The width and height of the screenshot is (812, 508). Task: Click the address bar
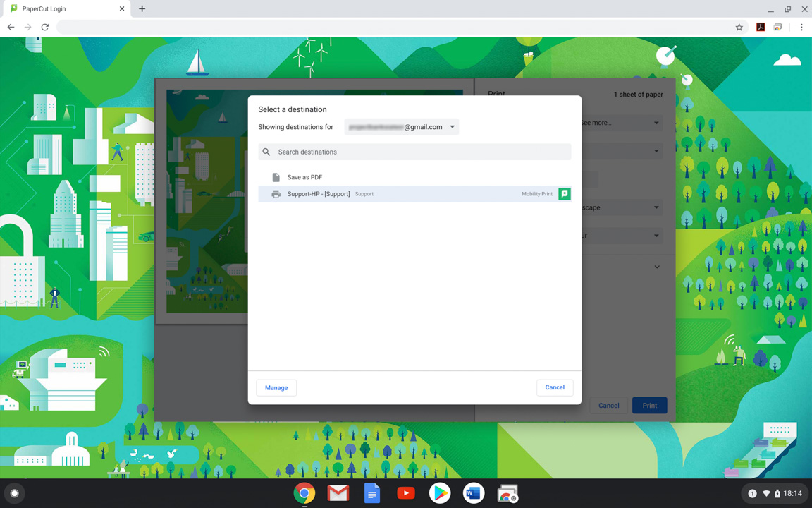pyautogui.click(x=393, y=27)
